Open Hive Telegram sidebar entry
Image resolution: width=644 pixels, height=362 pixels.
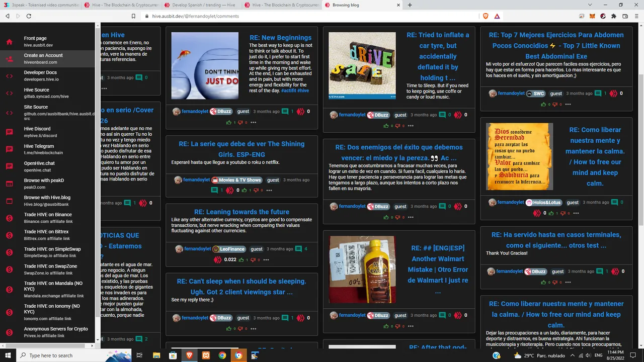tap(48, 149)
